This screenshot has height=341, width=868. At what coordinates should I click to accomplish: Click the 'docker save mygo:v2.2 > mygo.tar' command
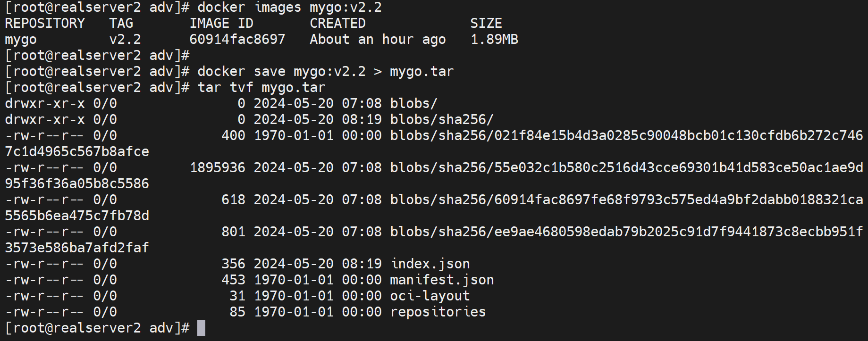click(325, 72)
